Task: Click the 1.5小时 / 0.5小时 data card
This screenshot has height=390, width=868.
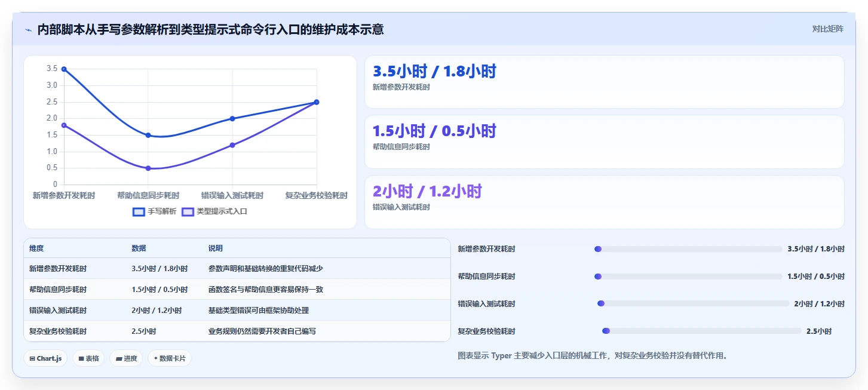Action: pyautogui.click(x=605, y=142)
